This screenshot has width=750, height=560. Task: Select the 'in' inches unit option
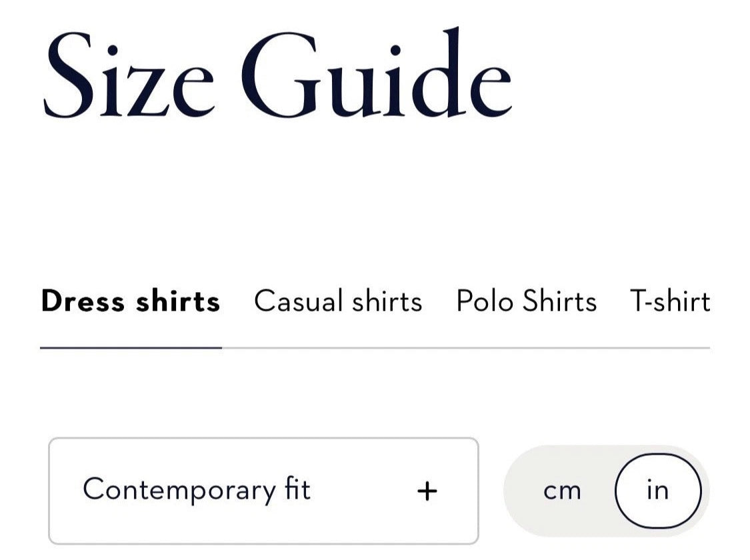coord(657,491)
